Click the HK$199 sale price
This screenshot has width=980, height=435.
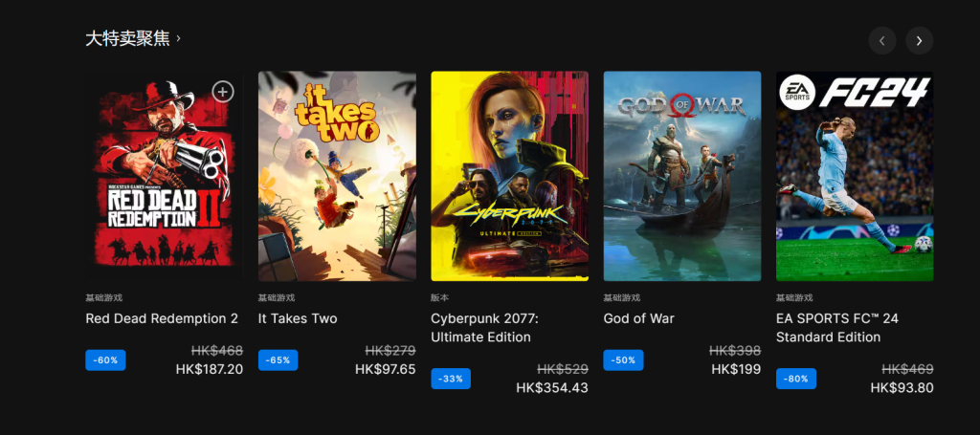(736, 369)
